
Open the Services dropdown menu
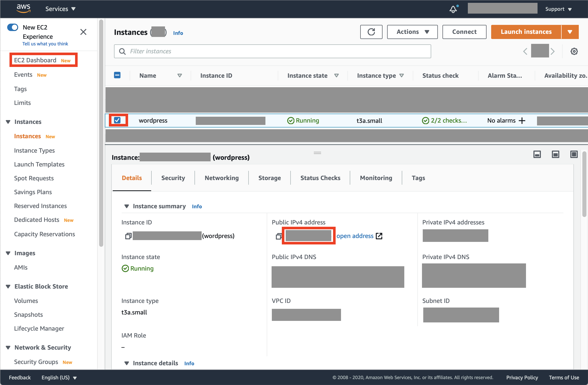[x=60, y=9]
